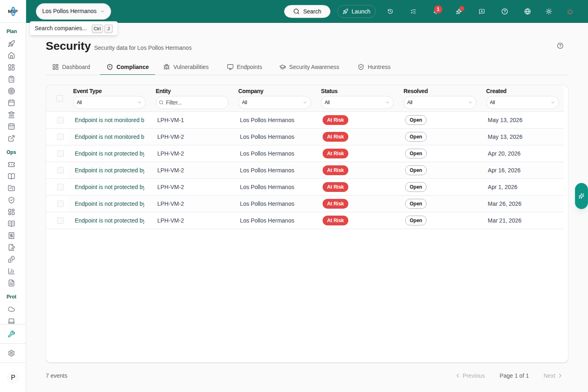
Task: Open the Apr 1, 2026 event link
Action: (x=109, y=187)
